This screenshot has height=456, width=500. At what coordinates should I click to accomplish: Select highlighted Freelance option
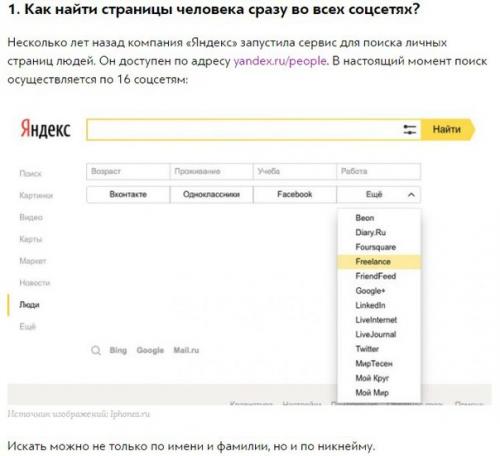379,262
